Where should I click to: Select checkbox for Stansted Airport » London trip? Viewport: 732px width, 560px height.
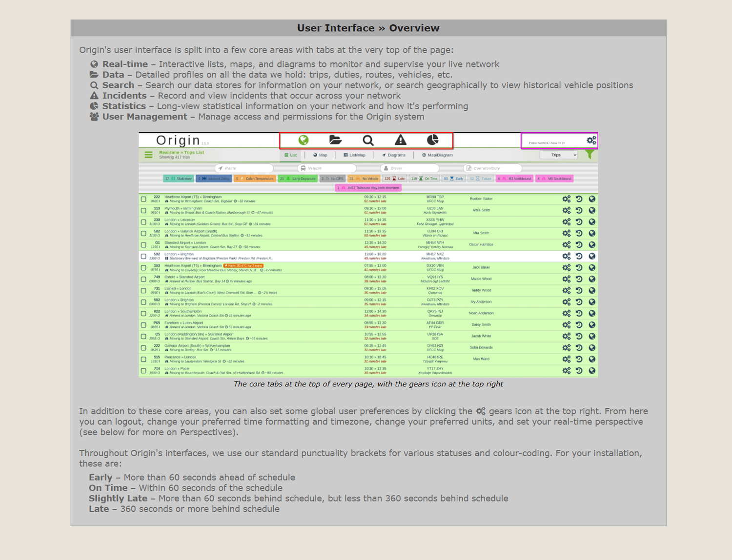[143, 245]
